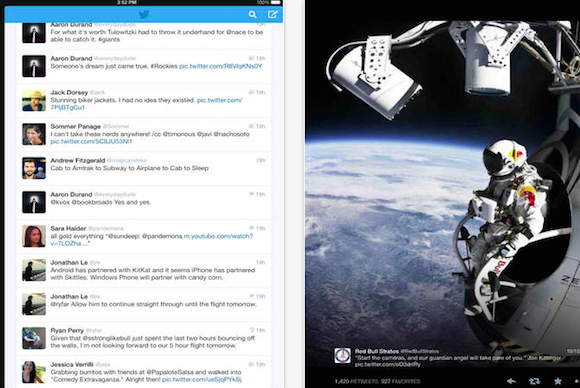The image size is (580, 388).
Task: Open pic.twitter.com/SC8JU53Nl1 link in Sommer's tweet
Action: click(91, 142)
